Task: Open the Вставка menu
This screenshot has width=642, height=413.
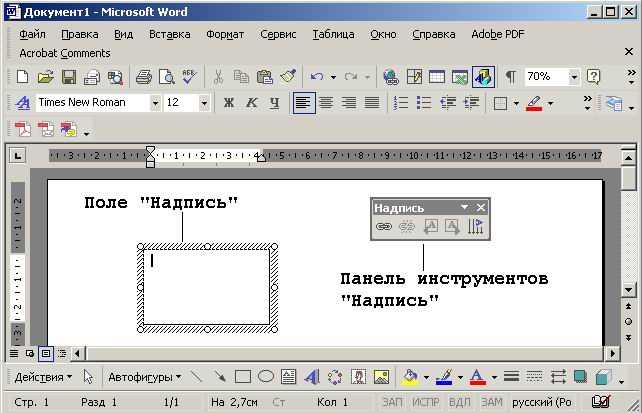Action: coord(170,34)
